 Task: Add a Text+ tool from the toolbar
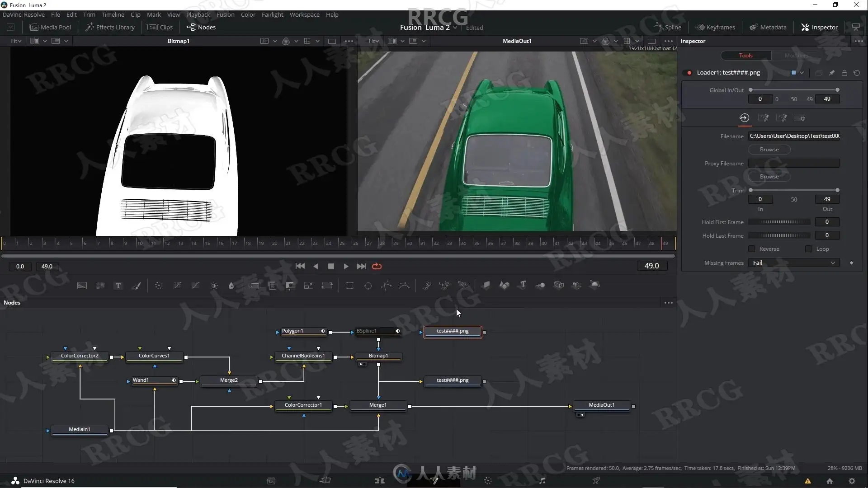tap(118, 286)
